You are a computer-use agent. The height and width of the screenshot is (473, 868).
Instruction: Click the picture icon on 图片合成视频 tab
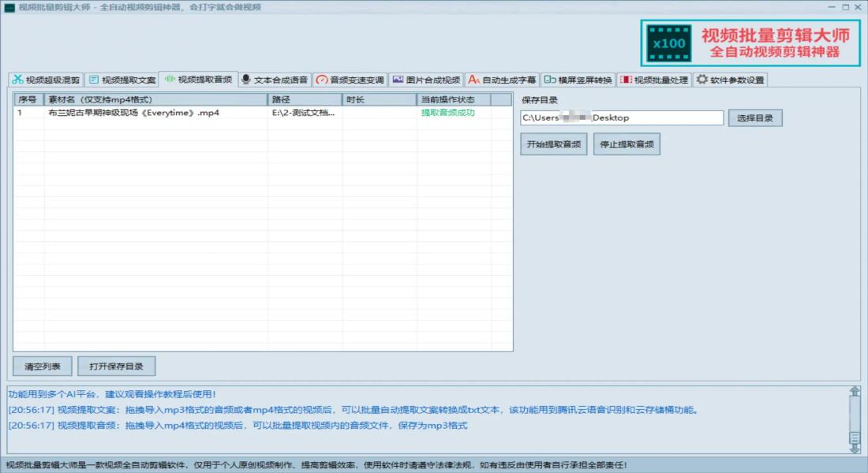398,80
